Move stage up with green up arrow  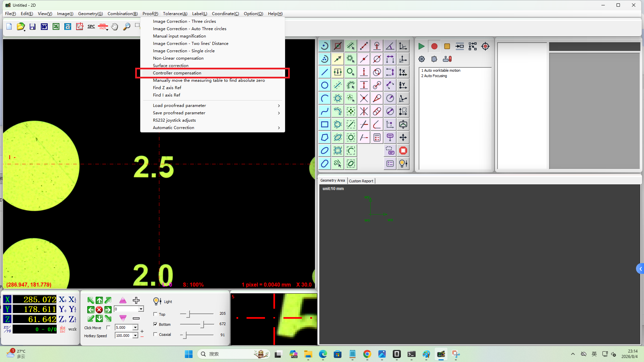pos(99,300)
